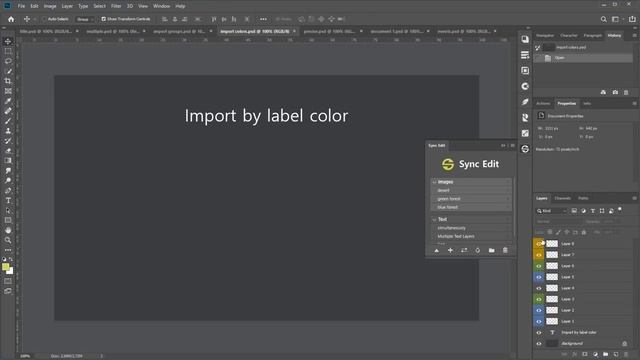This screenshot has height=360, width=640.
Task: Select the Hand tool
Action: [x=8, y=230]
